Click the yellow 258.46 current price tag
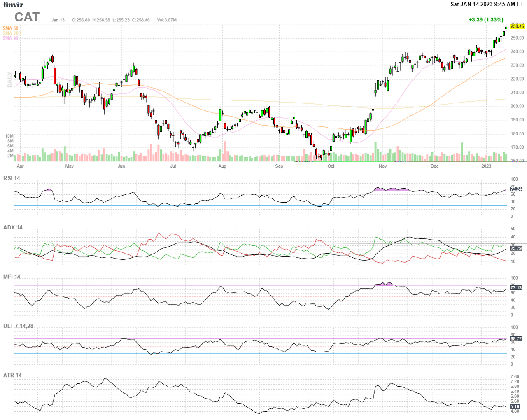This screenshot has width=527, height=420. 517,26
